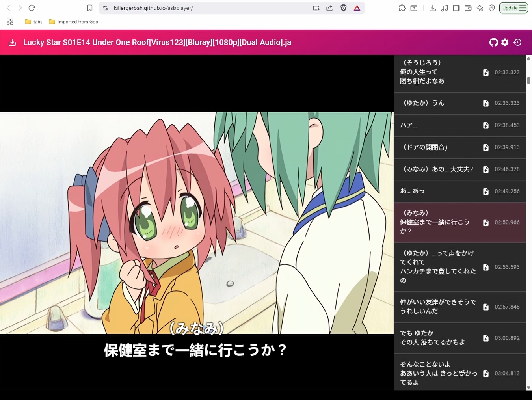Open the copy history icon
Image resolution: width=532 pixels, height=400 pixels.
point(517,42)
